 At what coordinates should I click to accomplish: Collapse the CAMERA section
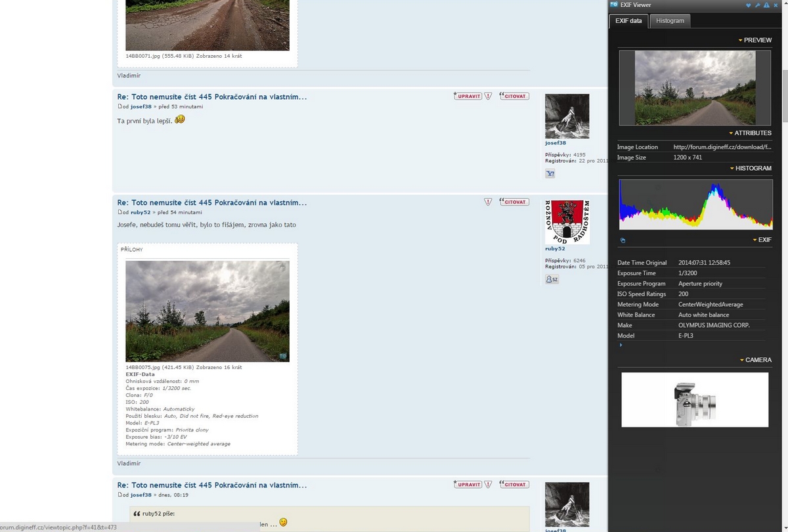(x=755, y=360)
